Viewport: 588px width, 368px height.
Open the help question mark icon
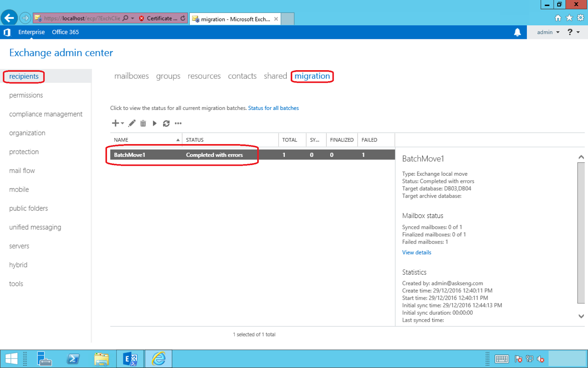click(x=569, y=32)
